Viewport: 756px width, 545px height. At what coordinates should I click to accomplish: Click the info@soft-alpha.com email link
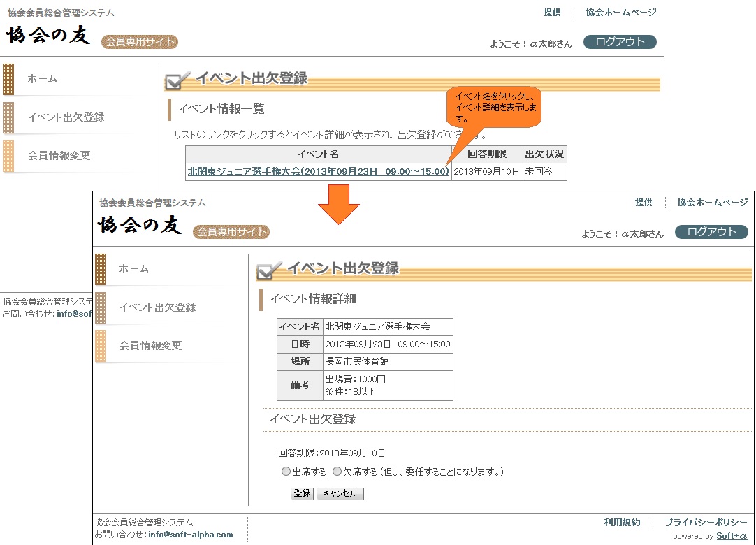pyautogui.click(x=191, y=535)
